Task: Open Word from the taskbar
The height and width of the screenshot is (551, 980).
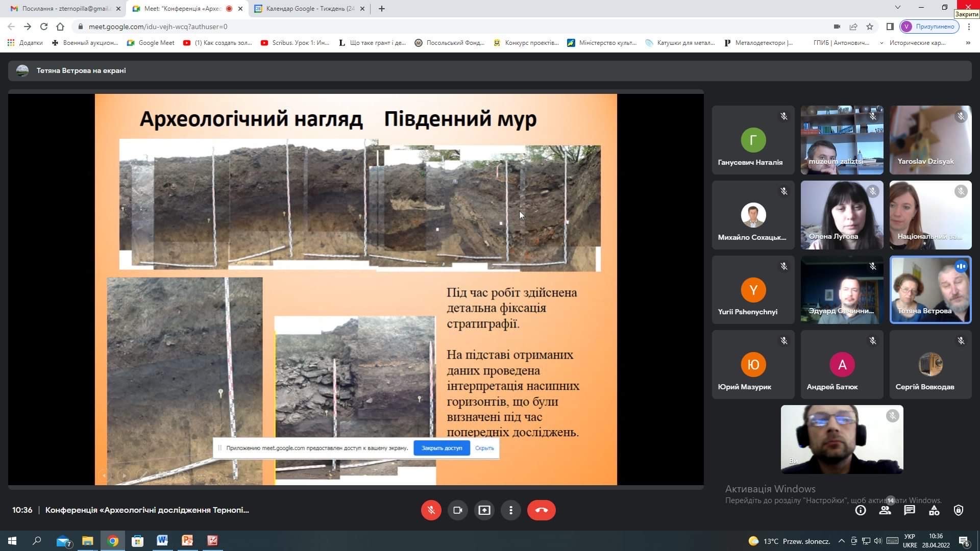Action: pos(162,541)
